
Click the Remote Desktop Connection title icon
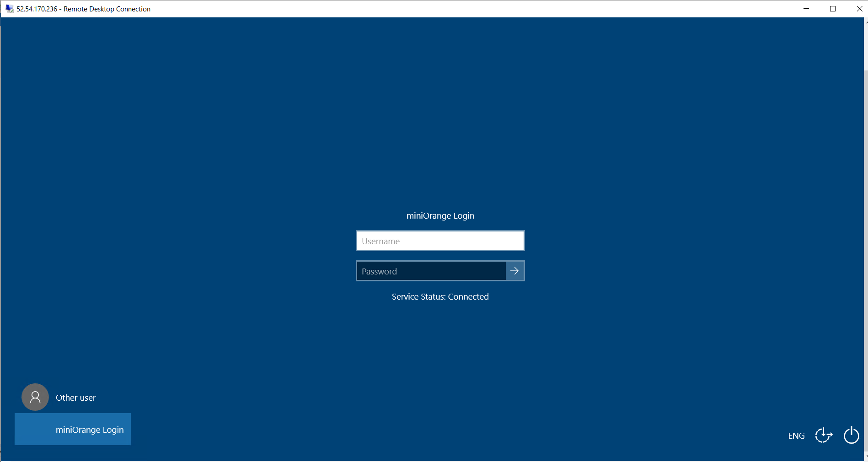click(10, 9)
